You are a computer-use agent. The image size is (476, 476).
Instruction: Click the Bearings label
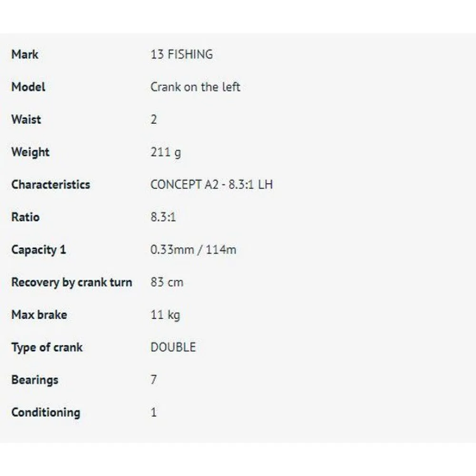click(x=35, y=380)
